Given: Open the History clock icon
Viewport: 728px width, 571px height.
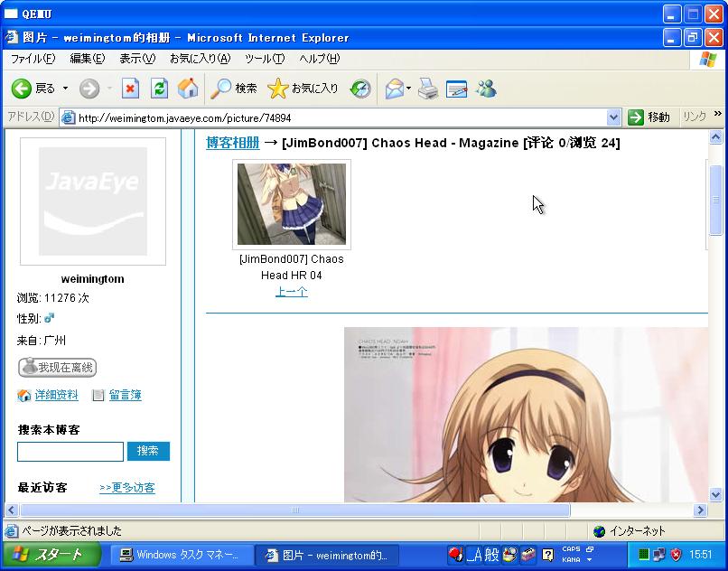Looking at the screenshot, I should coord(360,89).
